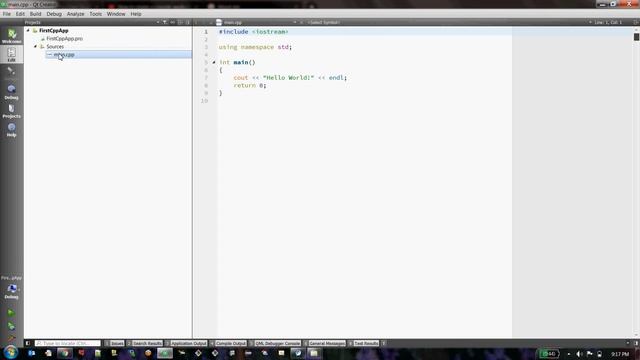Open the Edit menu
Image resolution: width=640 pixels, height=360 pixels.
(x=20, y=14)
